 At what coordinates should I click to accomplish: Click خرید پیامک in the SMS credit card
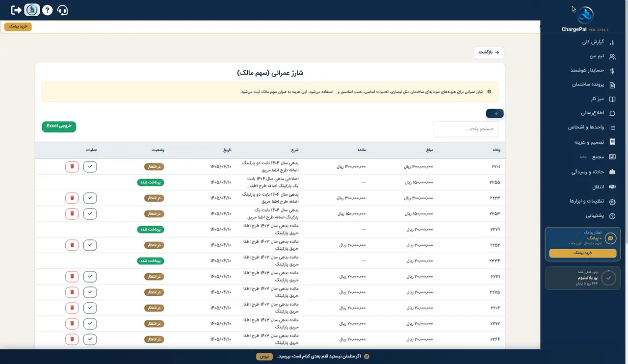click(583, 253)
